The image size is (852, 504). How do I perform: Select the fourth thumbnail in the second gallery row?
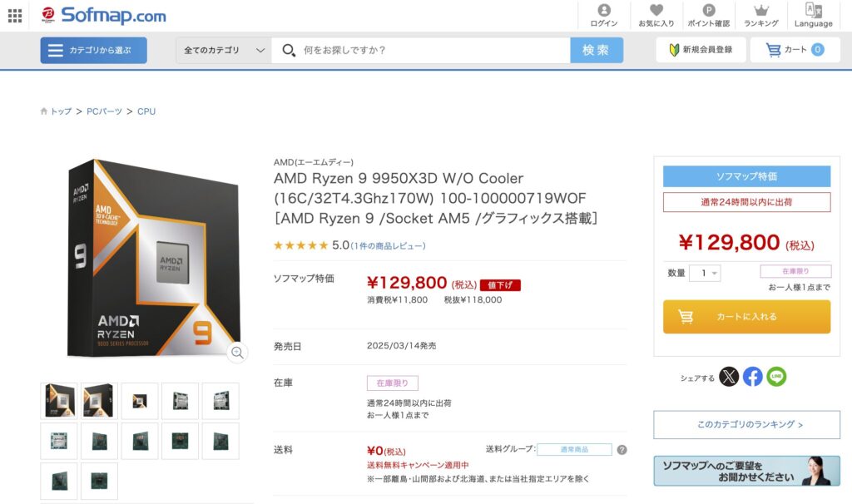tap(180, 441)
